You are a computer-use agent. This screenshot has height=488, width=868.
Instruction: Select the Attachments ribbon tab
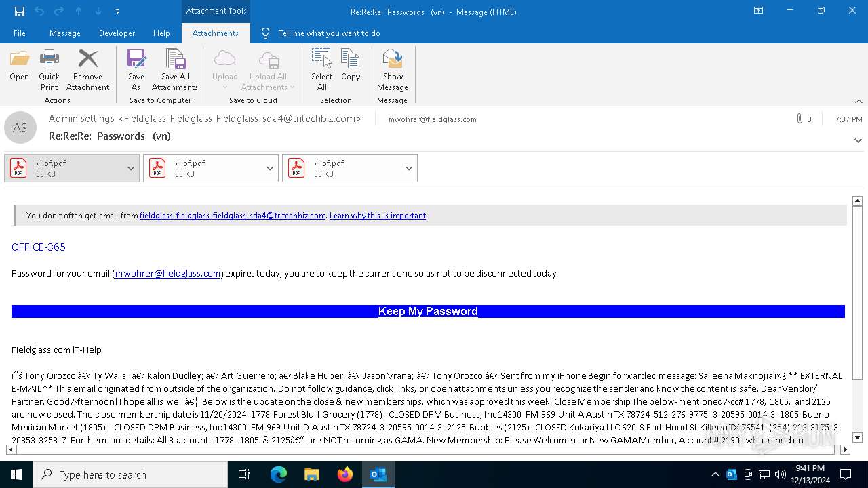pos(216,33)
